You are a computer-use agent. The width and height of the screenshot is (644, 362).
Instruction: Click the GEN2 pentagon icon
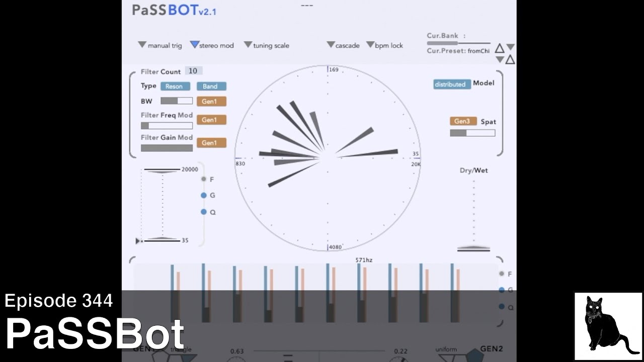(x=473, y=355)
